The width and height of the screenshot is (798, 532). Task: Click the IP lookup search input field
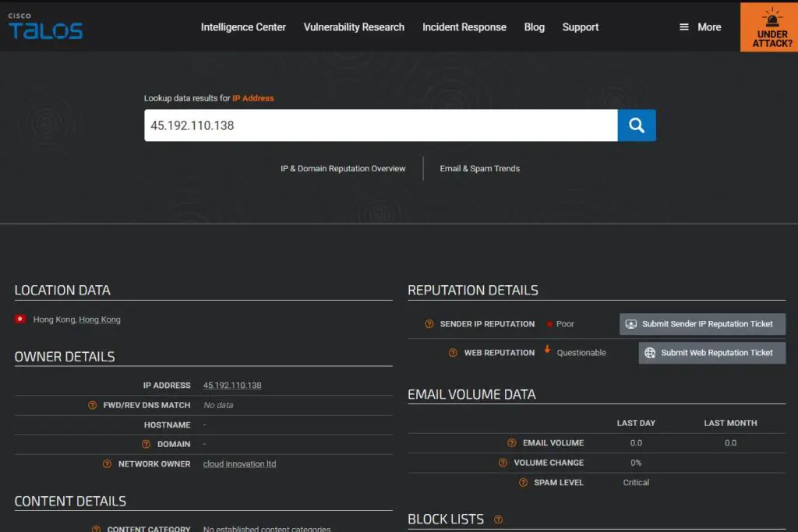click(x=380, y=125)
